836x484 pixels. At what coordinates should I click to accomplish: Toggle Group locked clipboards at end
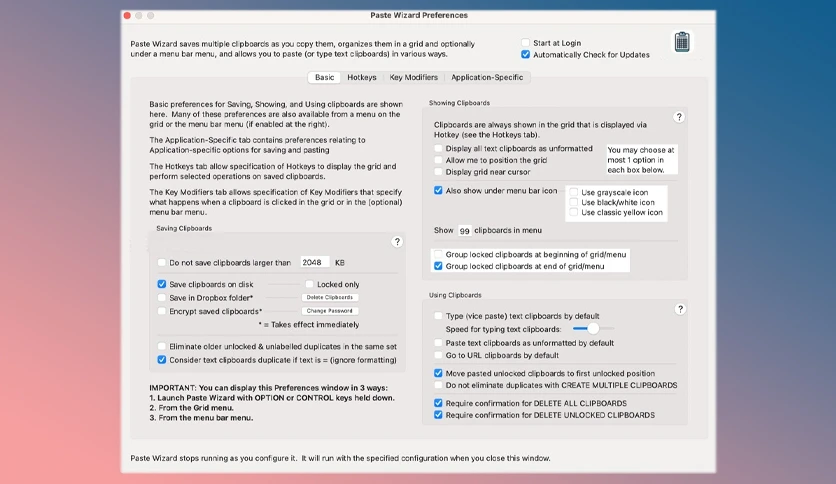coord(438,266)
